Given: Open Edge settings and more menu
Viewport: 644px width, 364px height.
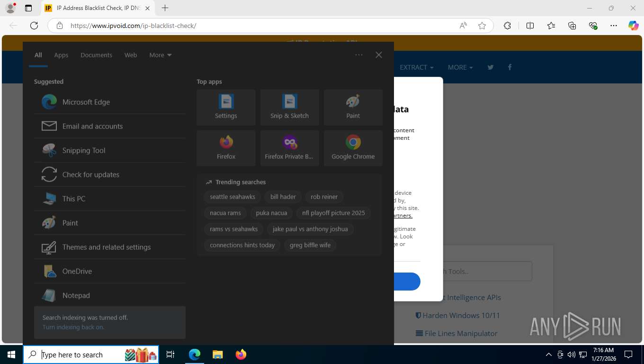Looking at the screenshot, I should pyautogui.click(x=614, y=26).
